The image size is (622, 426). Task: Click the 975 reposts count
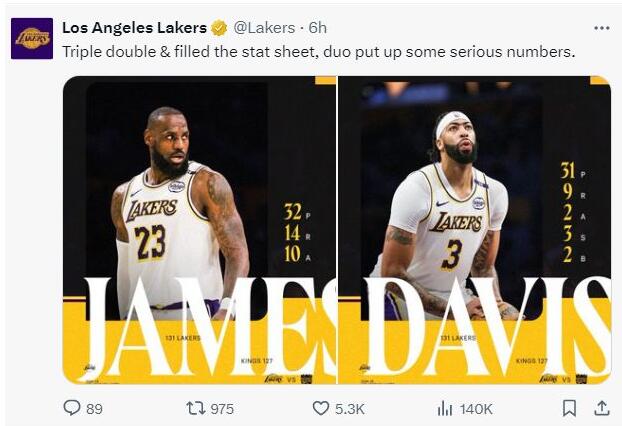click(x=222, y=408)
